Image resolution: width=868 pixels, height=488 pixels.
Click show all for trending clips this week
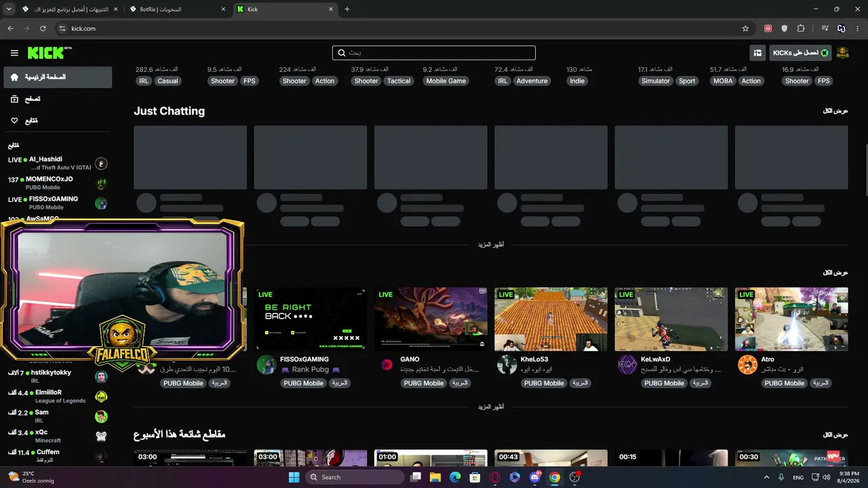pyautogui.click(x=835, y=434)
